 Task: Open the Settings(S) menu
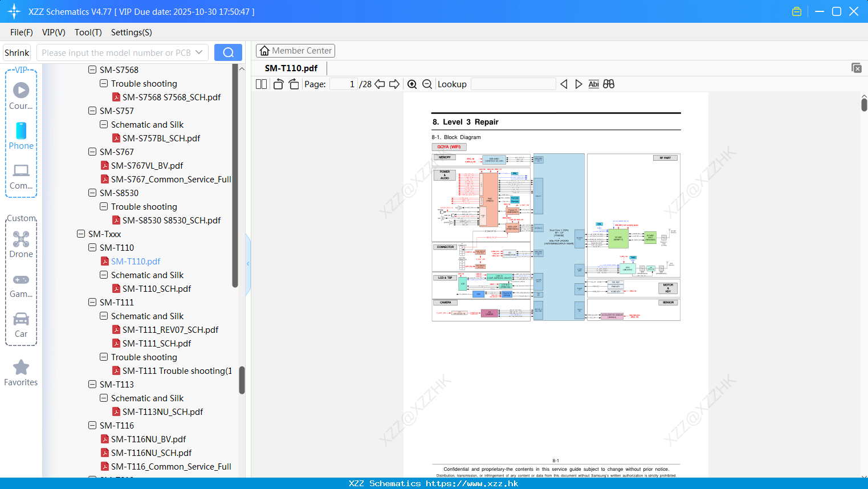tap(132, 32)
